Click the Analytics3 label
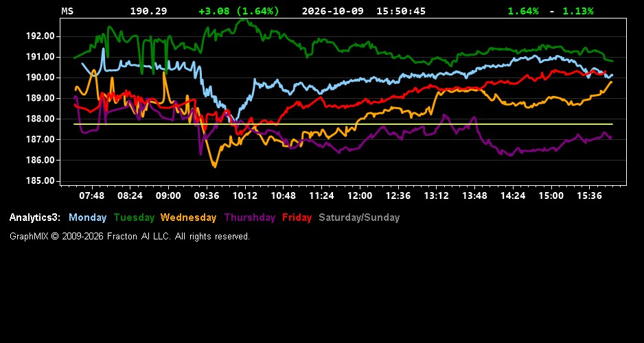The image size is (644, 343). click(35, 218)
